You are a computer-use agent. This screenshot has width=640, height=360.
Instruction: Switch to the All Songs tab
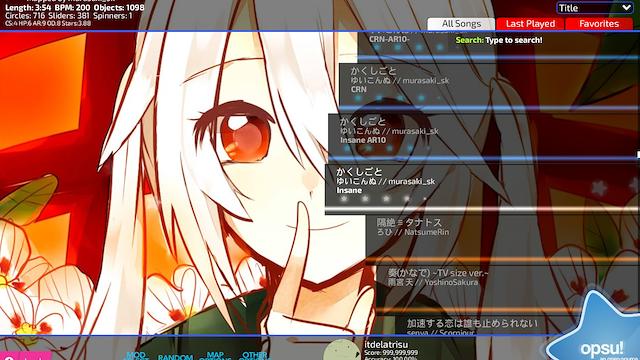[461, 24]
